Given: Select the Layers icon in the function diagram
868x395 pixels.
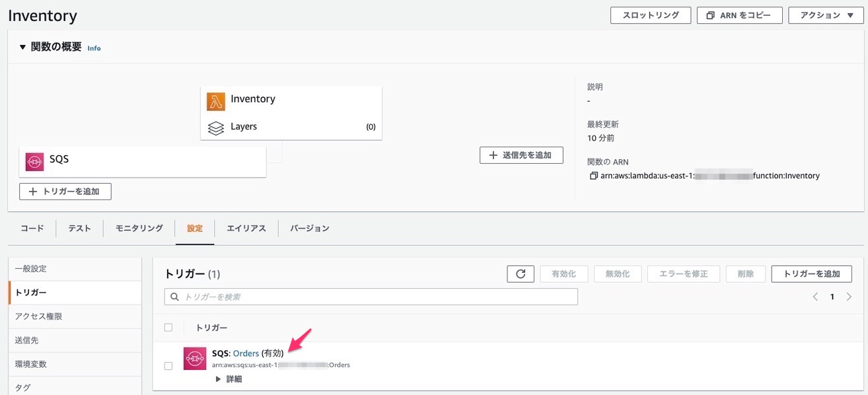Looking at the screenshot, I should coord(217,126).
